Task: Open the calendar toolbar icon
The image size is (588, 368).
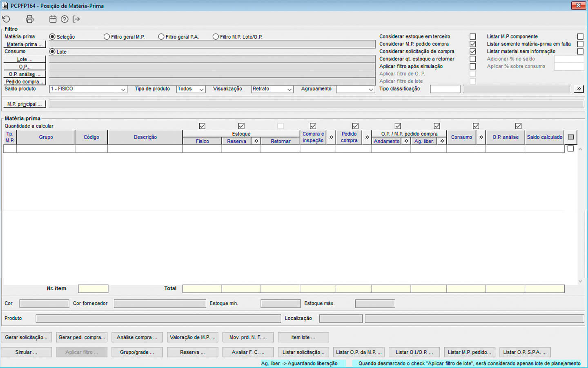Action: pyautogui.click(x=53, y=19)
